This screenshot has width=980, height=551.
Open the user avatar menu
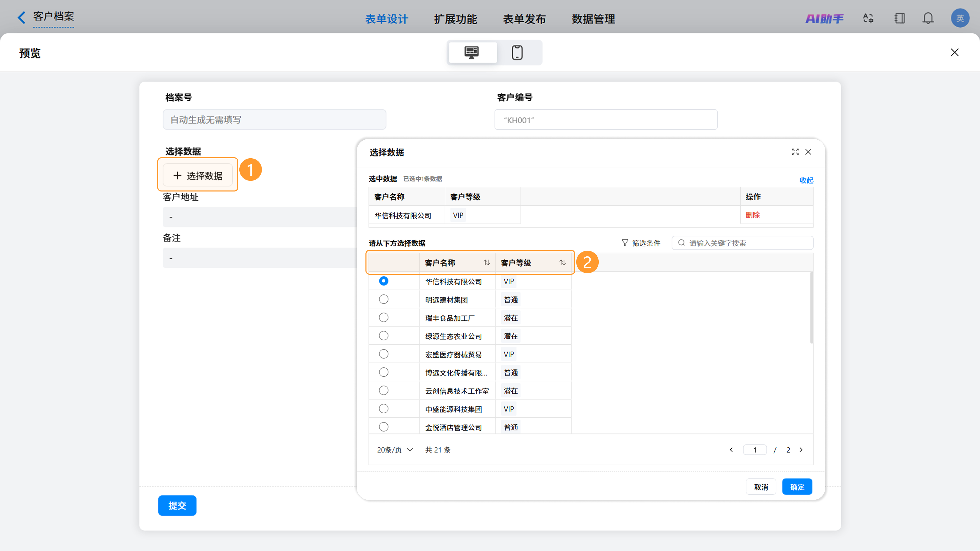(960, 18)
